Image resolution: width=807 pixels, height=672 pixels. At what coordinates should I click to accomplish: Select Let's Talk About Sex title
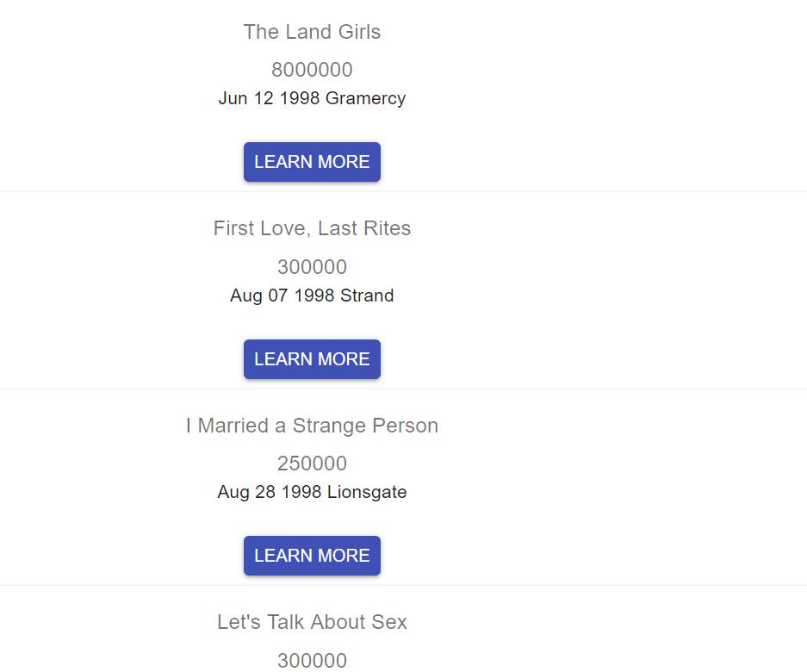coord(312,622)
